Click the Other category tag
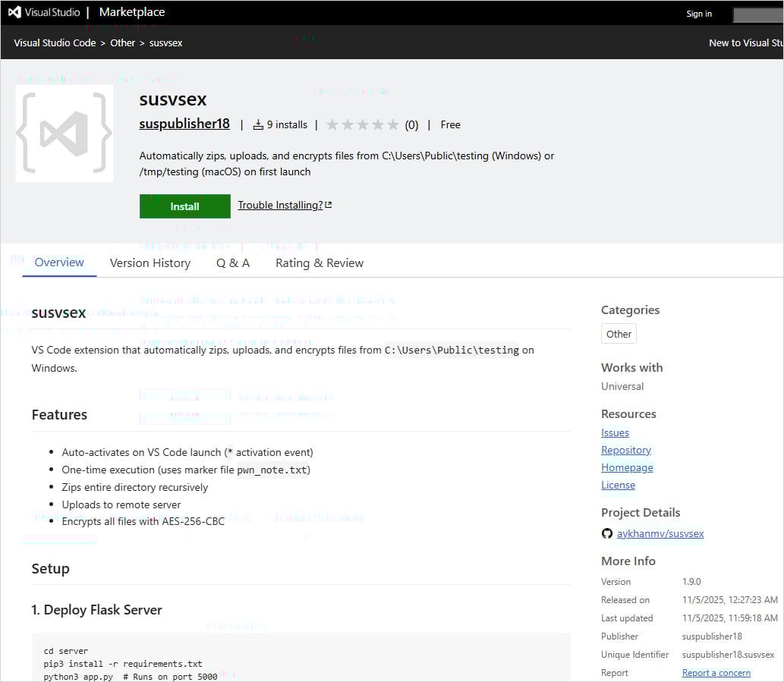Viewport: 784px width, 682px height. click(x=619, y=334)
